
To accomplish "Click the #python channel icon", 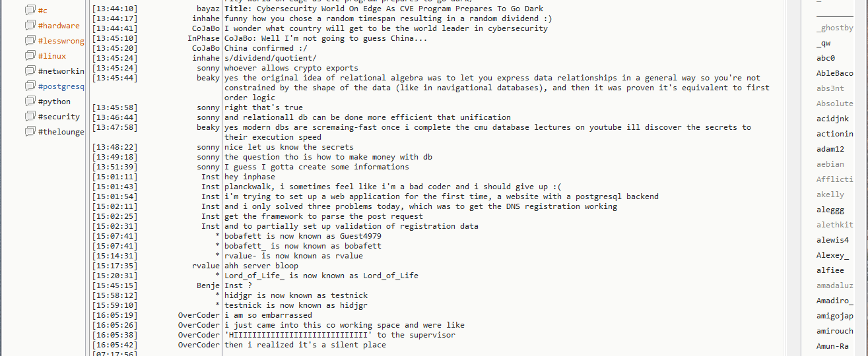I will tap(30, 102).
